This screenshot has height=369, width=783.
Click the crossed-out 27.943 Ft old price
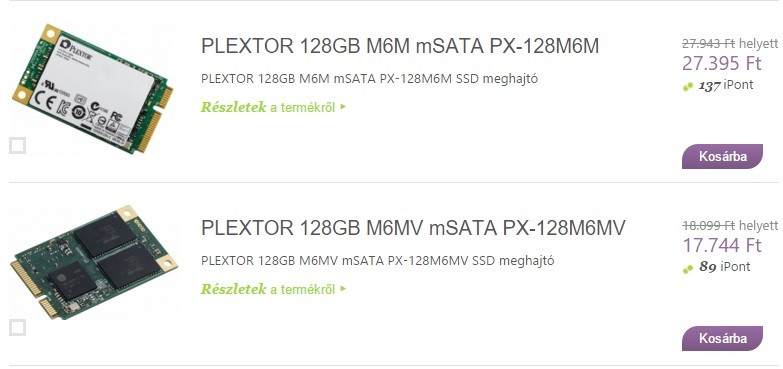pos(709,44)
